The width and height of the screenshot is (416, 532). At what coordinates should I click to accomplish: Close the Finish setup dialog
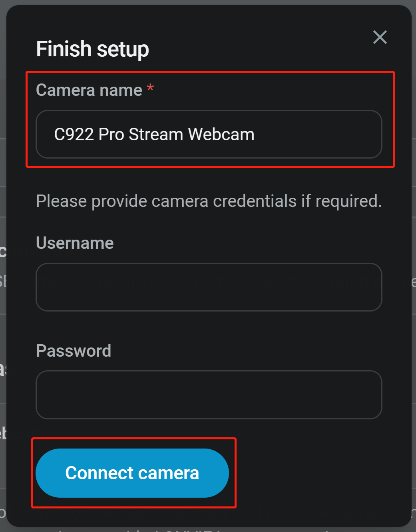pos(380,37)
